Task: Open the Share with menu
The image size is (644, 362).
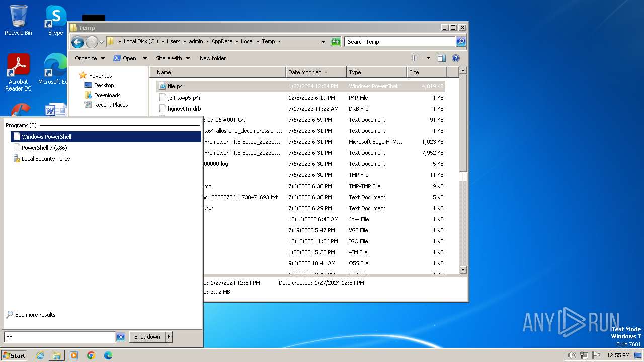Action: coord(173,58)
